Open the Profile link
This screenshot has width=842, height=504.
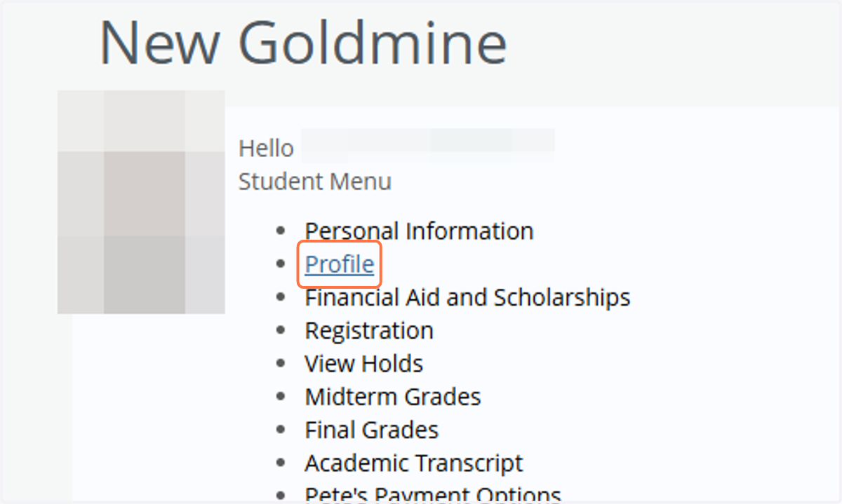tap(340, 264)
